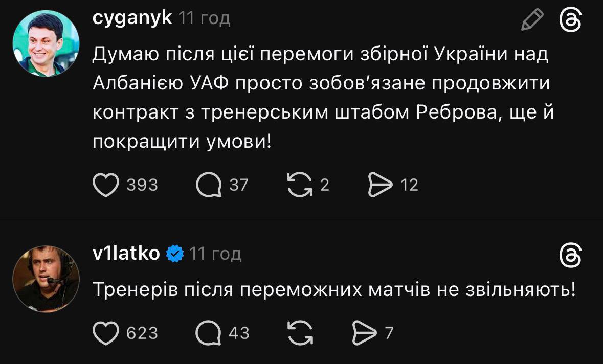Share the cyganyk post via send icon
Image resolution: width=603 pixels, height=364 pixels.
(x=380, y=185)
